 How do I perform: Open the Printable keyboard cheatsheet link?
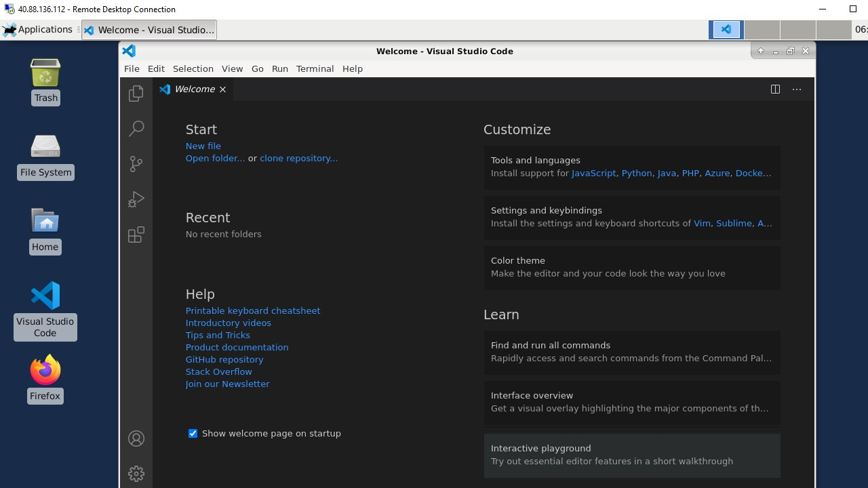pyautogui.click(x=252, y=310)
